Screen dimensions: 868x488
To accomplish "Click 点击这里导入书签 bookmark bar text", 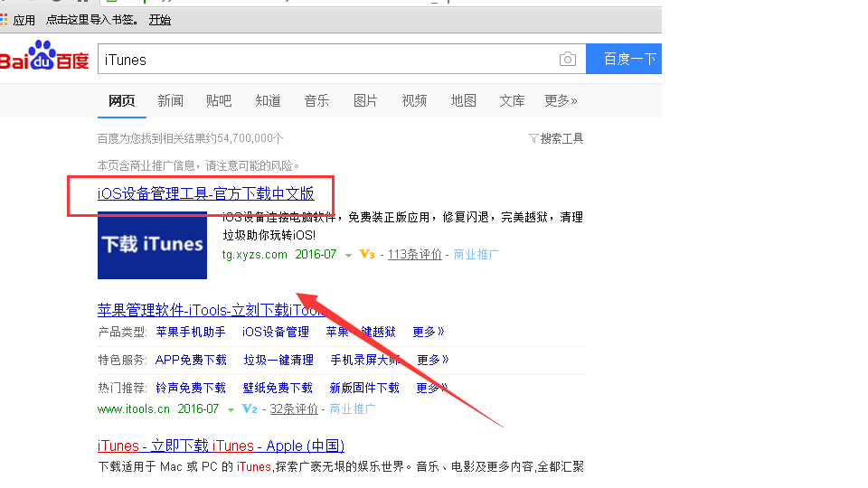I will pyautogui.click(x=91, y=20).
